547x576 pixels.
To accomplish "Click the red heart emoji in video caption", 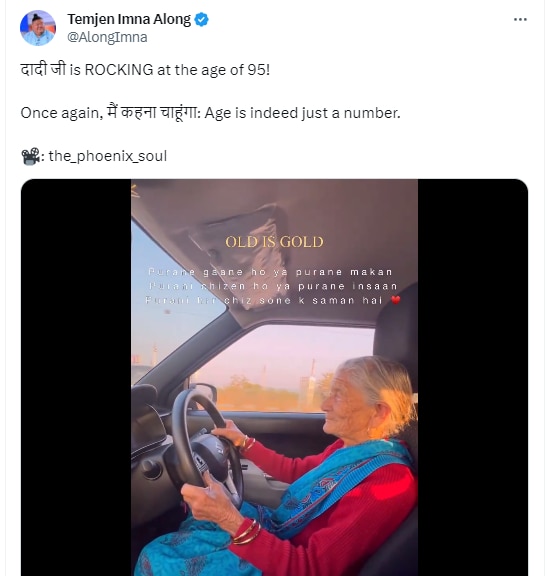I will [x=395, y=300].
